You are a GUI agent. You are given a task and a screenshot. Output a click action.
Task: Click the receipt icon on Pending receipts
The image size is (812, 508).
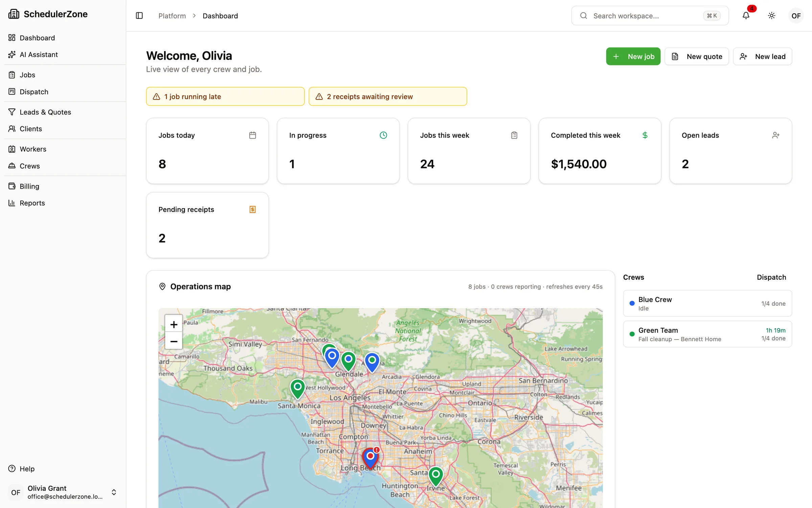coord(252,209)
